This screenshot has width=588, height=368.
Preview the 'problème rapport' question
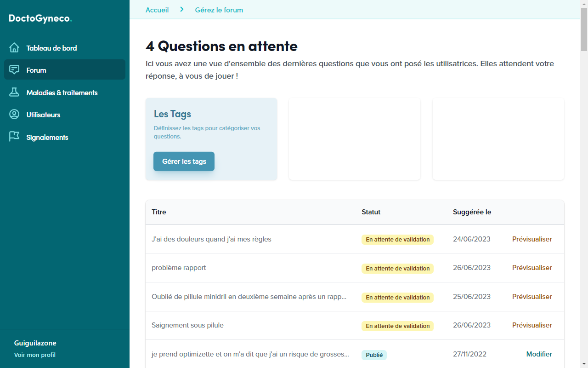click(x=532, y=268)
